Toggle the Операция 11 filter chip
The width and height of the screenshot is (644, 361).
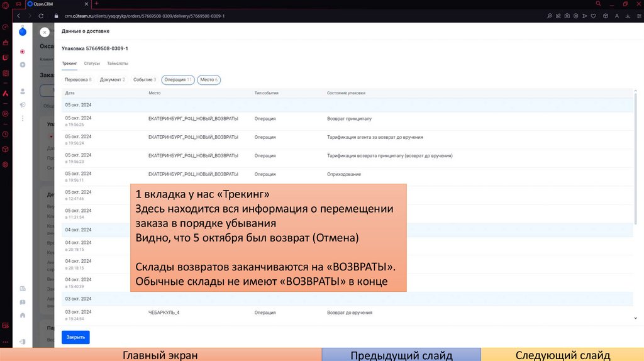click(x=178, y=80)
